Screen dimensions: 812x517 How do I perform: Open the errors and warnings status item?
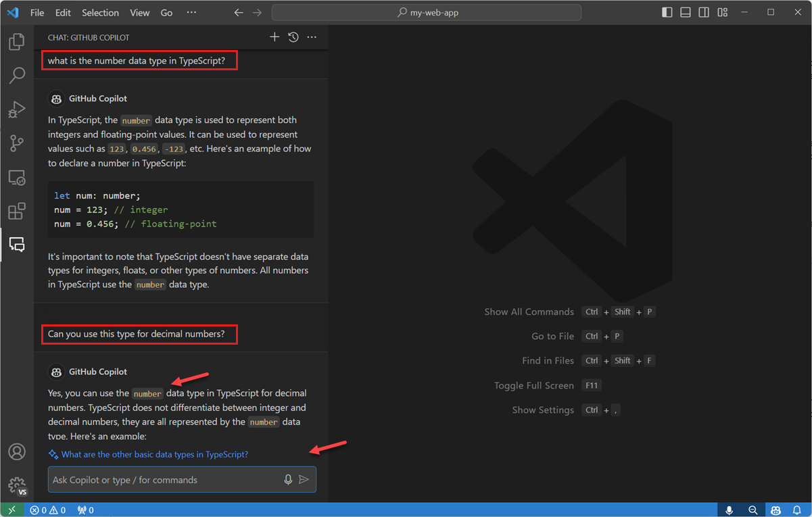47,510
